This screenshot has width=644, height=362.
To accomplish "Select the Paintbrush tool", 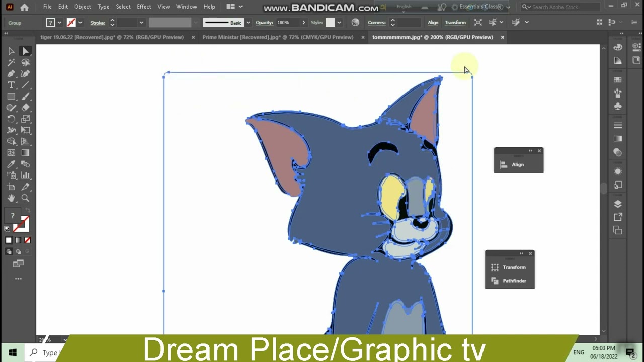I will (25, 97).
